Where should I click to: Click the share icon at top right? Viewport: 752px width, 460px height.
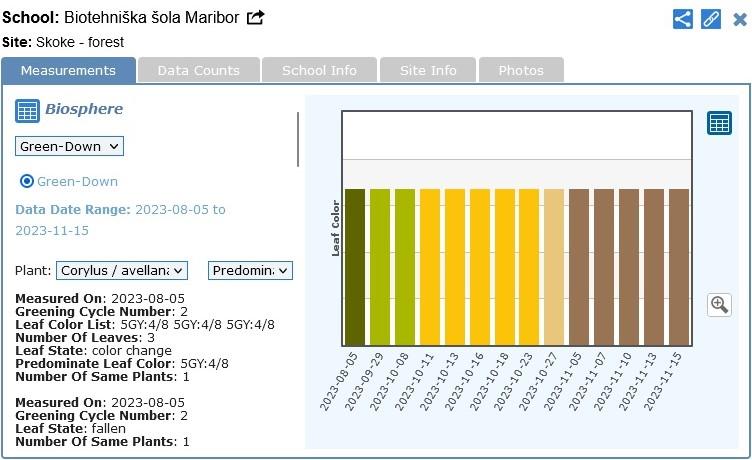click(x=683, y=18)
